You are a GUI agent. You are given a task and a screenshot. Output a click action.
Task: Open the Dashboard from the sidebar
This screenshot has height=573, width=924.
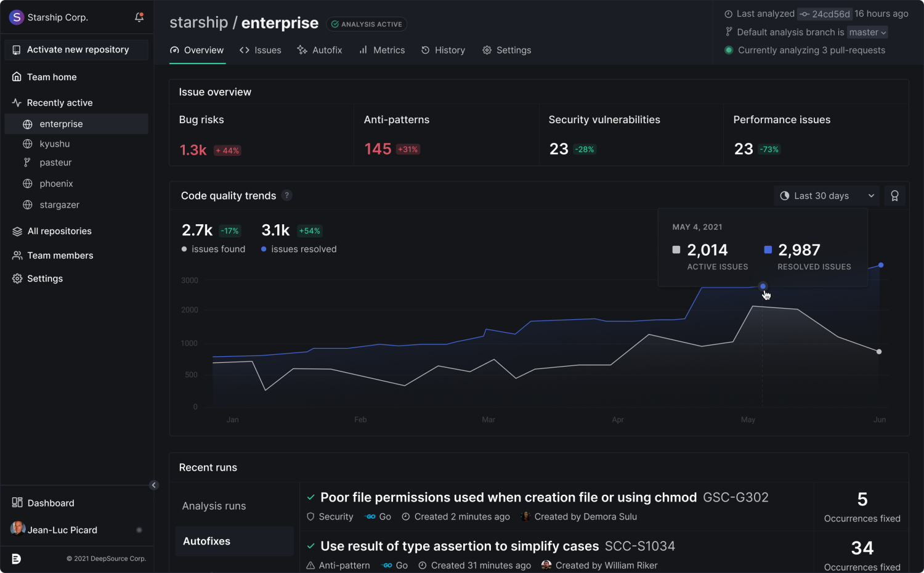pyautogui.click(x=51, y=503)
